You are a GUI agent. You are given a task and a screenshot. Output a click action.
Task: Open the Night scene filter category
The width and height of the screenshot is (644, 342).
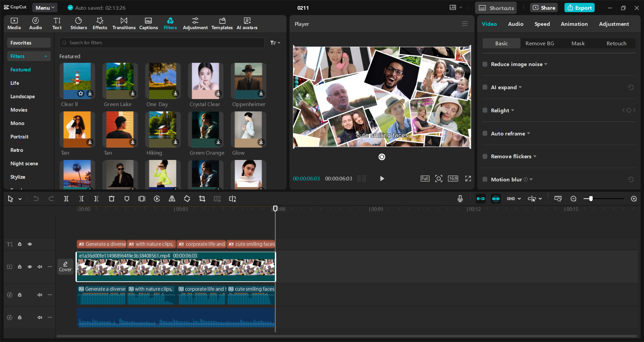point(24,163)
